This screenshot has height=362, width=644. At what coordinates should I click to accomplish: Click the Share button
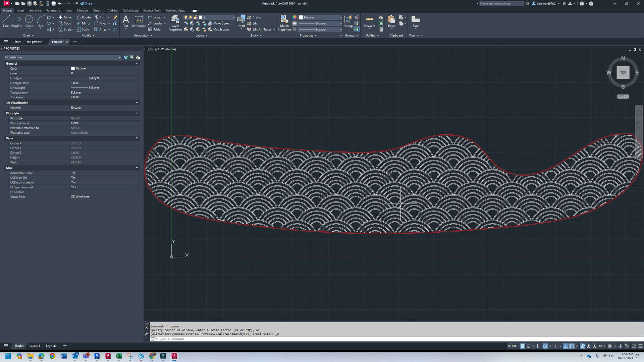pos(86,4)
